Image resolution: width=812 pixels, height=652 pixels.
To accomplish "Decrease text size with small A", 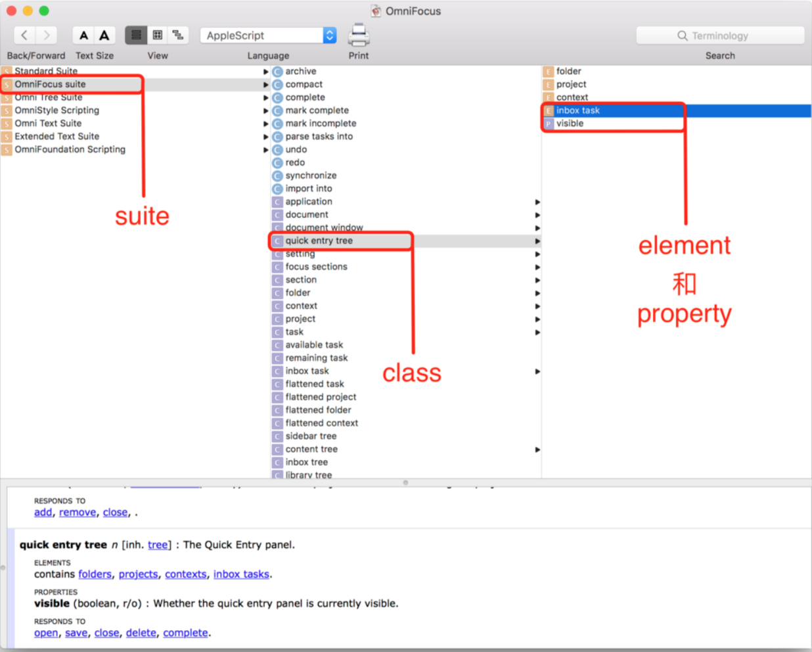I will click(x=83, y=35).
